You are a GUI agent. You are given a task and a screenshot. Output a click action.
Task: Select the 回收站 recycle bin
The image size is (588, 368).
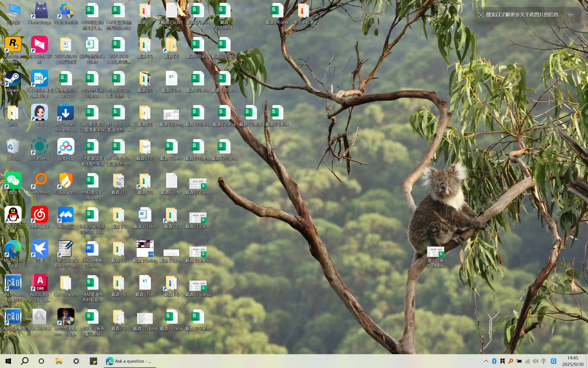pyautogui.click(x=13, y=150)
